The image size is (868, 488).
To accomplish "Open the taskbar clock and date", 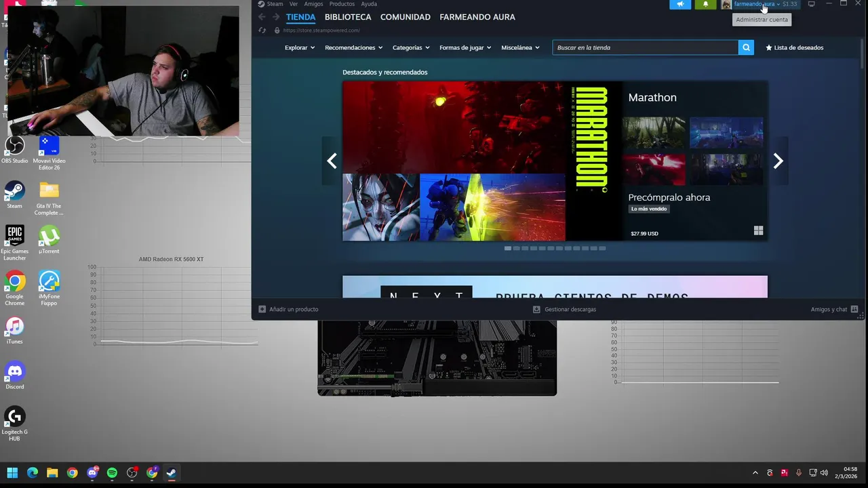I will tap(848, 473).
